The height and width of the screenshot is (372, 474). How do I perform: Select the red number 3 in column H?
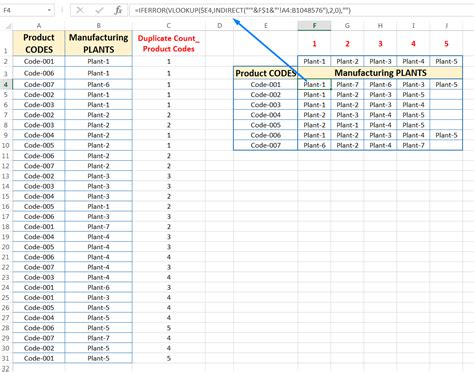pos(380,43)
